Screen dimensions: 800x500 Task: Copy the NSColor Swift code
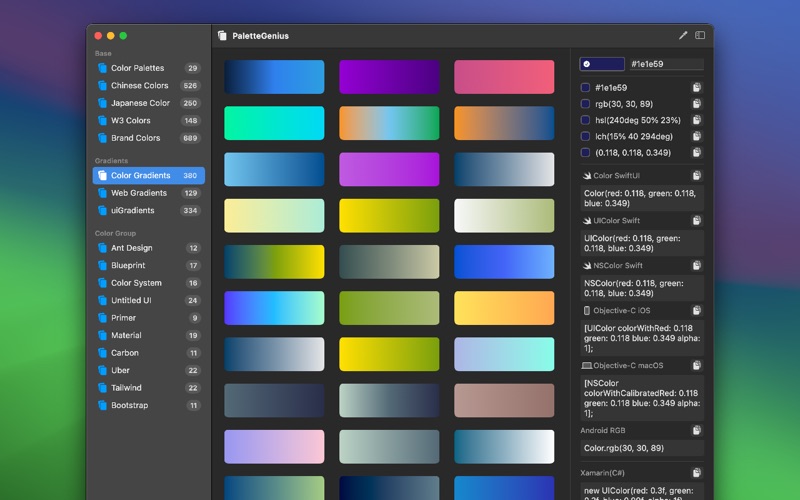(696, 266)
